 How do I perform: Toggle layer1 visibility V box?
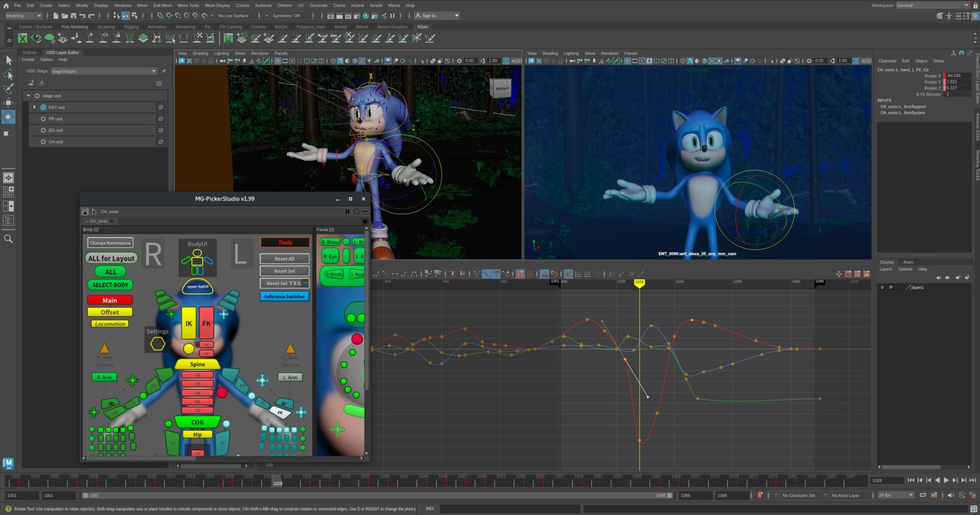click(882, 288)
